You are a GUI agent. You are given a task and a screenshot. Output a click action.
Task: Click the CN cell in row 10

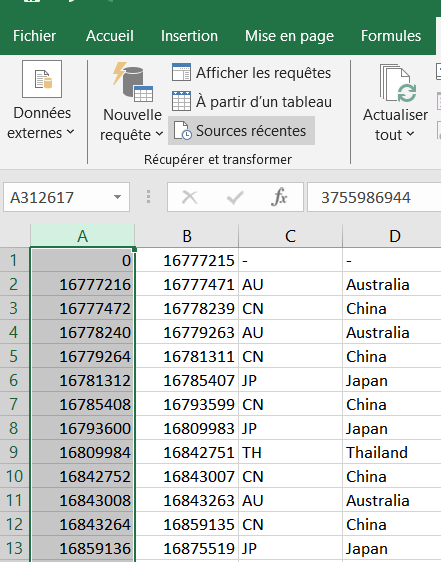tap(290, 476)
